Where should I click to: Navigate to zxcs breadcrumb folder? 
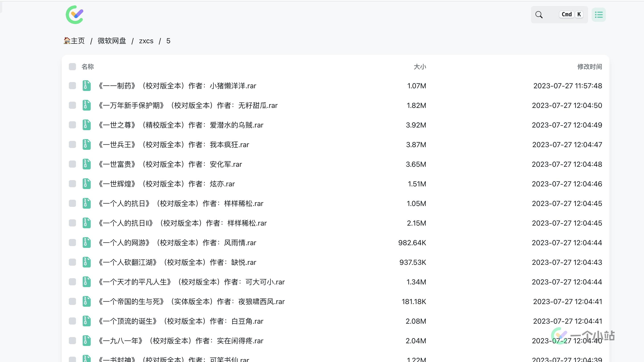coord(146,41)
